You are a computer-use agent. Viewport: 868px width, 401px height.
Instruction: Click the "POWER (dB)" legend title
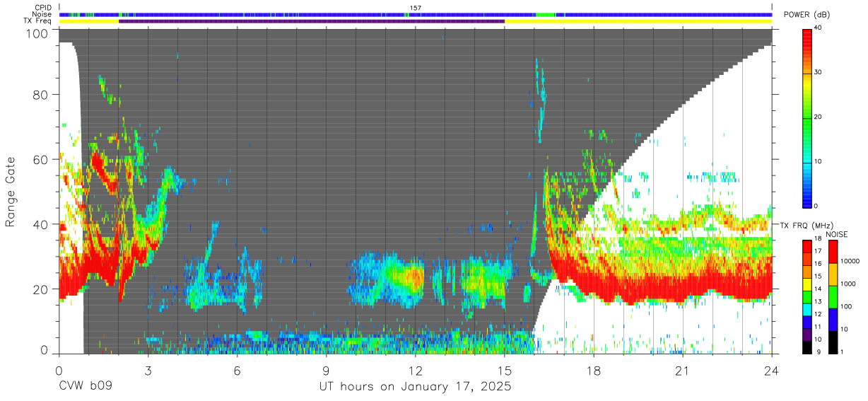807,15
